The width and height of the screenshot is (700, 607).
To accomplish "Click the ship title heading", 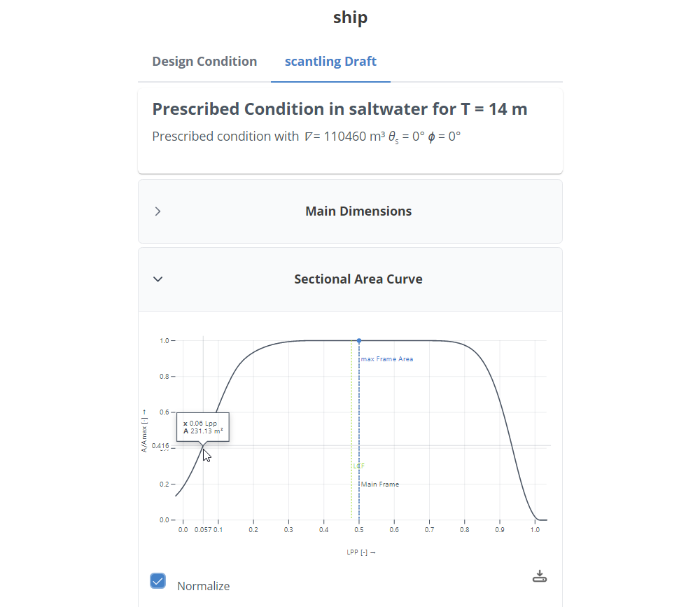I will click(350, 17).
